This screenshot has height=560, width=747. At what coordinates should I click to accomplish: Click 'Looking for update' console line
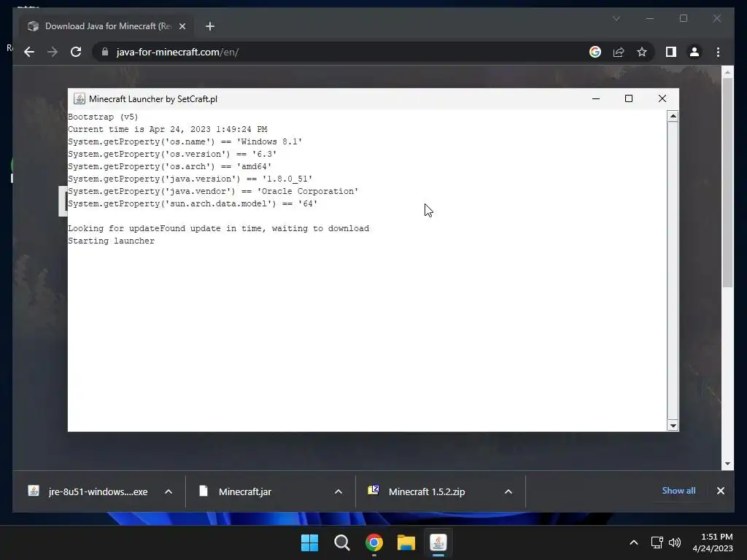pos(218,228)
